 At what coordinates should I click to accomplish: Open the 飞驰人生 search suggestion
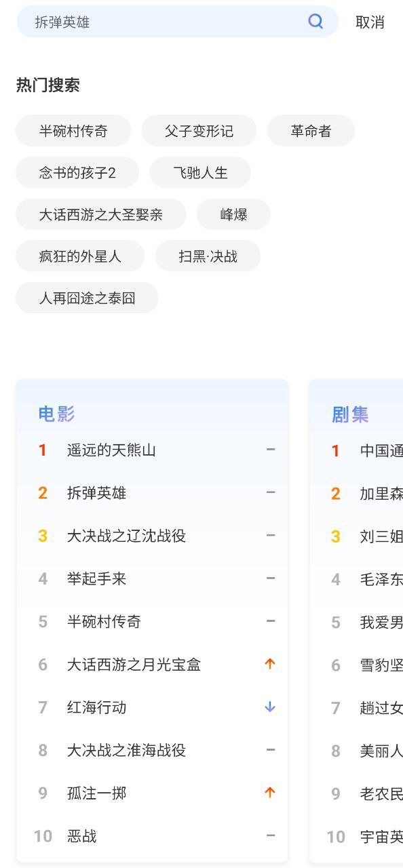click(x=200, y=173)
